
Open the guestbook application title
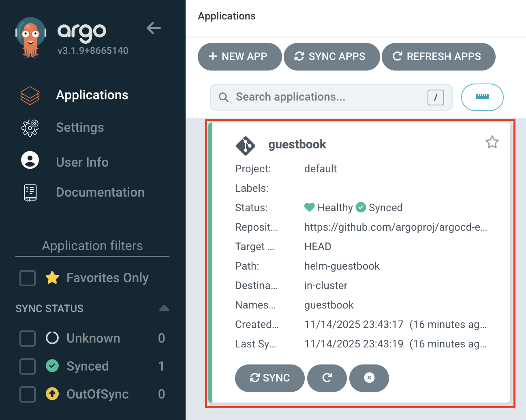pyautogui.click(x=297, y=144)
